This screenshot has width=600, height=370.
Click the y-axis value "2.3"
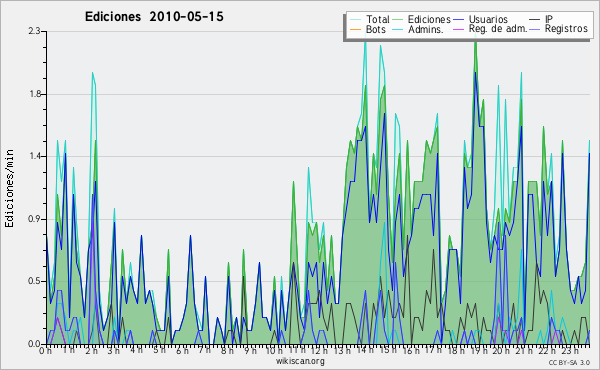34,31
